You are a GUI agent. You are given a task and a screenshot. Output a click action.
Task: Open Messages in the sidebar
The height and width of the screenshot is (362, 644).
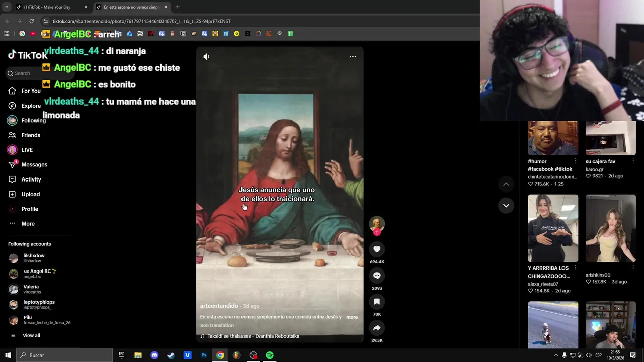pyautogui.click(x=28, y=164)
